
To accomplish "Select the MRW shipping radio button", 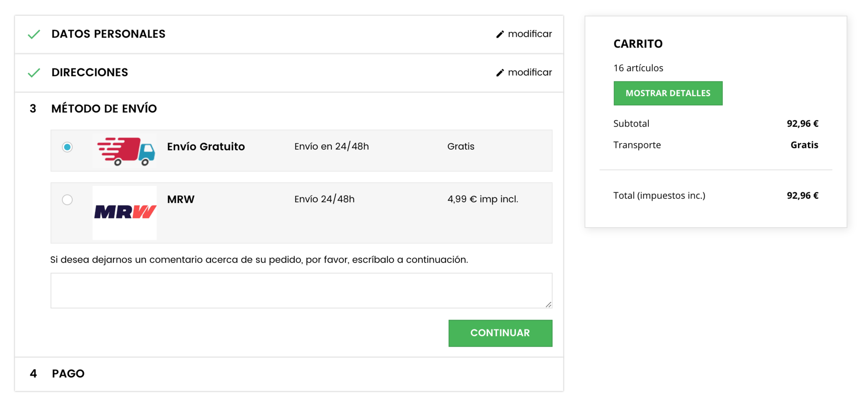I will click(x=67, y=200).
